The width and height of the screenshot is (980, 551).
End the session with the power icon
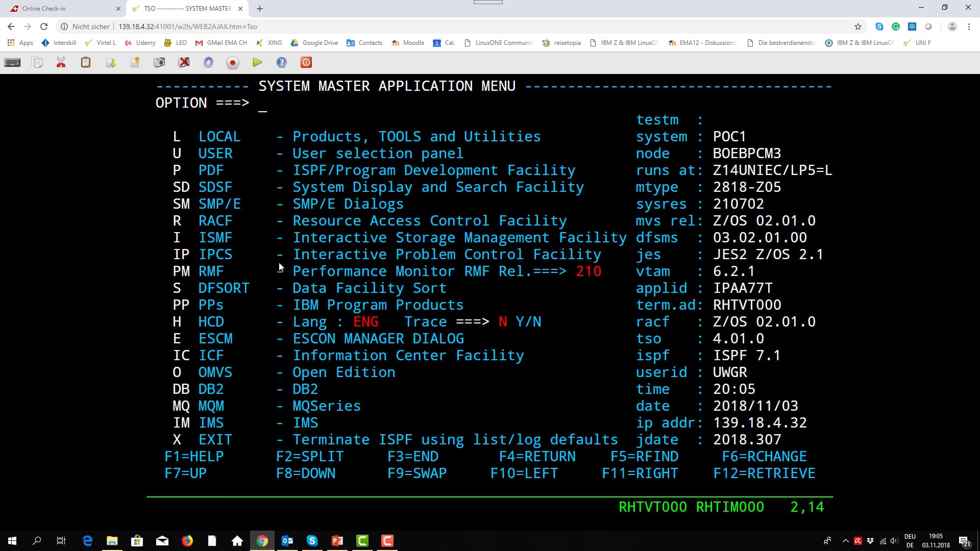pos(306,62)
